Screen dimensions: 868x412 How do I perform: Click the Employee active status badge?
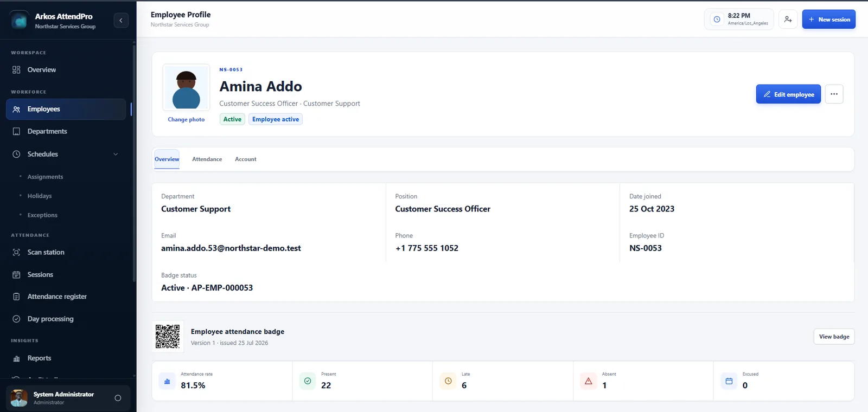tap(276, 119)
